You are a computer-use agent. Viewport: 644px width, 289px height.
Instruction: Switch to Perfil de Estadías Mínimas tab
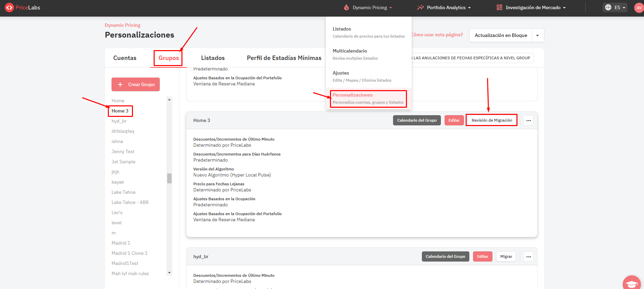pos(284,58)
